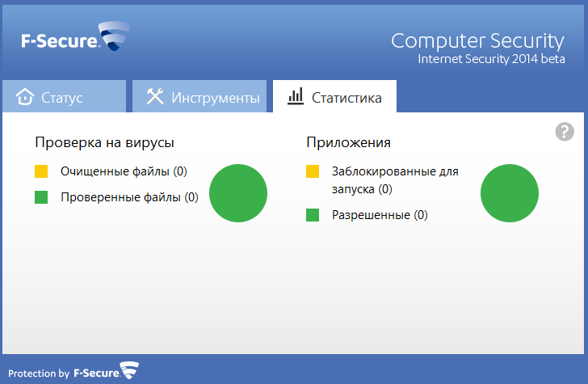Image resolution: width=588 pixels, height=384 pixels.
Task: Click the help question mark icon
Action: tap(565, 132)
